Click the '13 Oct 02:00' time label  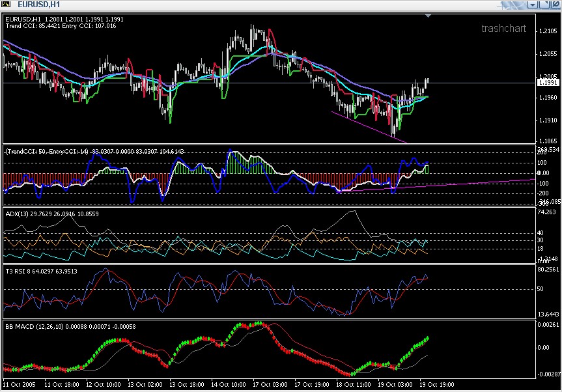coord(145,385)
